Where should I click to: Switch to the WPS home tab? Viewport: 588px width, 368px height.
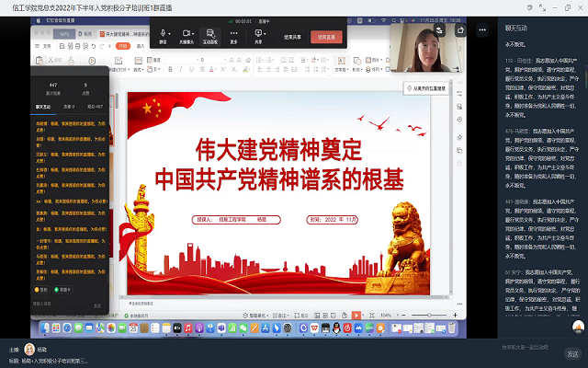click(64, 34)
